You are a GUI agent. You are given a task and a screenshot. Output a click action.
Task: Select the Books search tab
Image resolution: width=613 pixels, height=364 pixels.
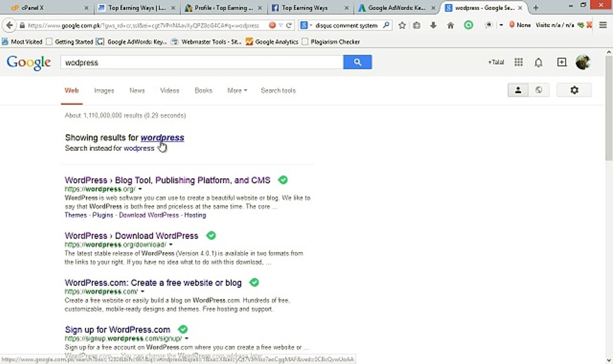point(203,90)
